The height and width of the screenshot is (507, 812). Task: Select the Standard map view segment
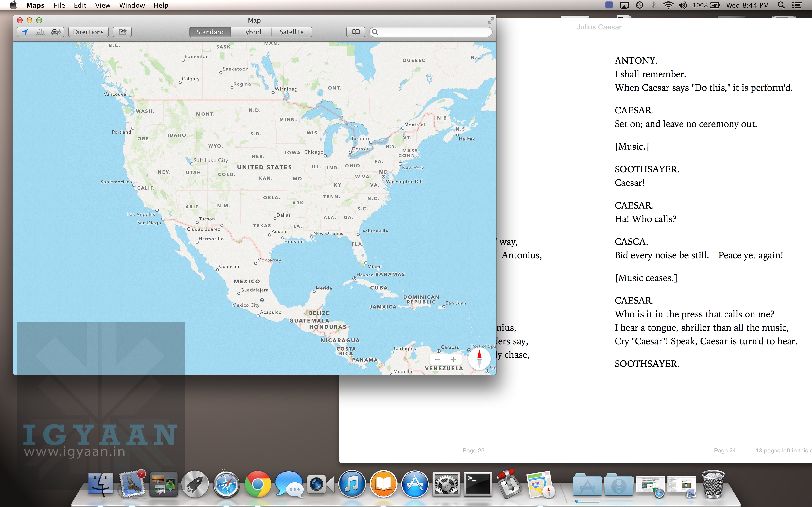pyautogui.click(x=210, y=32)
